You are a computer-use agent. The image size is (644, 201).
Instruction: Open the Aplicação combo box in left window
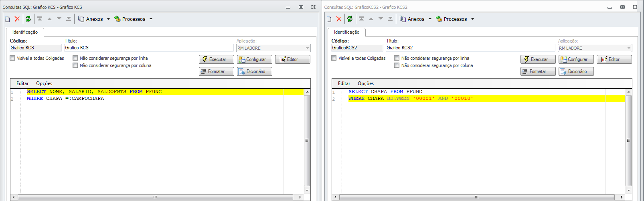[308, 48]
